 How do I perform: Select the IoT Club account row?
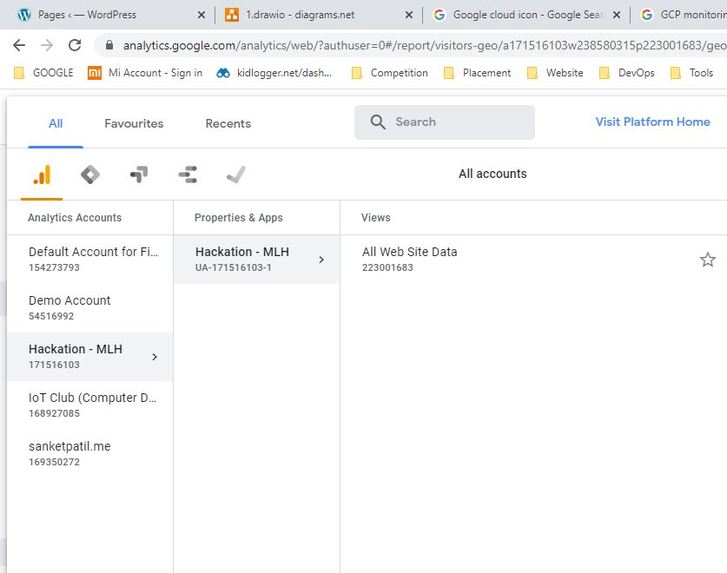(90, 405)
